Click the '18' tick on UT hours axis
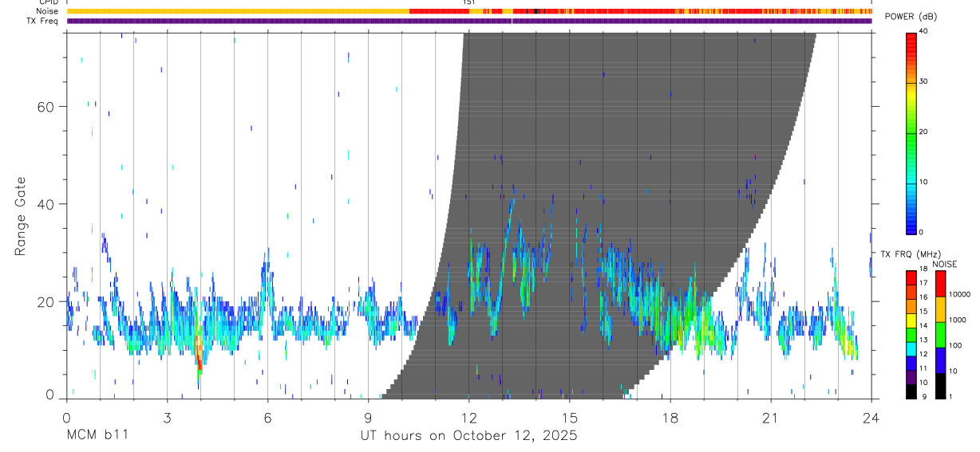This screenshot has height=452, width=980. pyautogui.click(x=670, y=418)
